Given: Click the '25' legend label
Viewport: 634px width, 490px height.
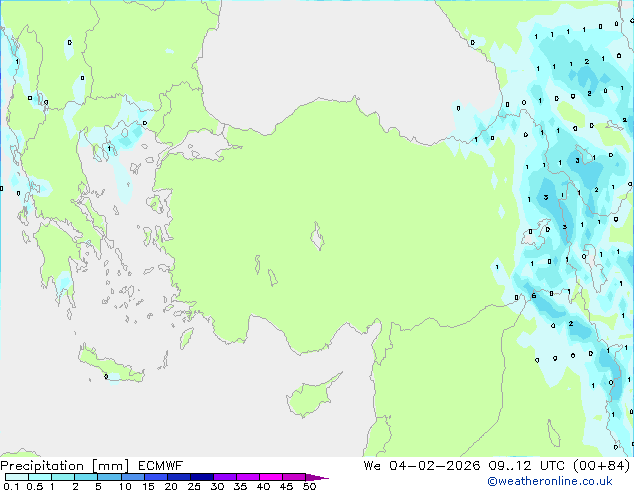Looking at the screenshot, I should (x=194, y=486).
